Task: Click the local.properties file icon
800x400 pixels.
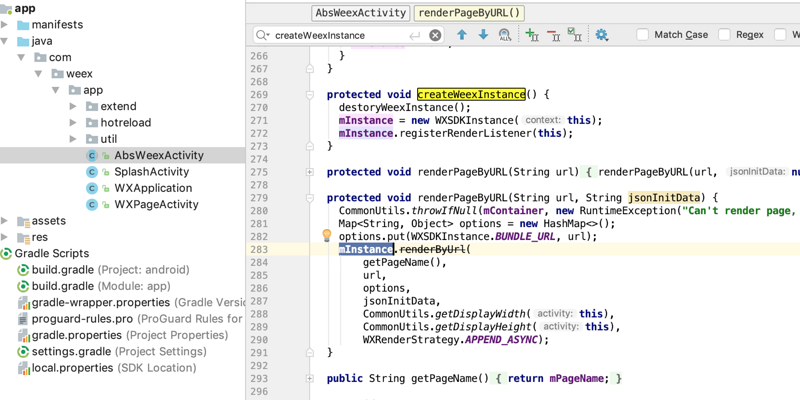Action: pos(23,368)
